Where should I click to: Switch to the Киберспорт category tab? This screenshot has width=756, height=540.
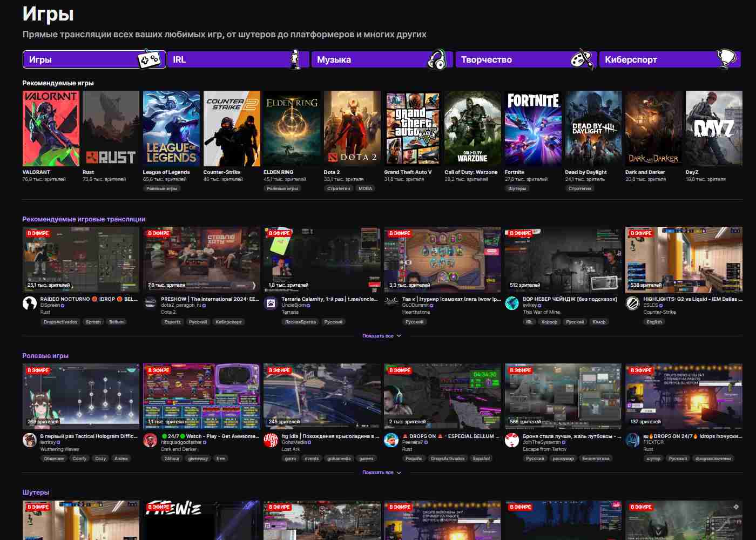click(670, 59)
